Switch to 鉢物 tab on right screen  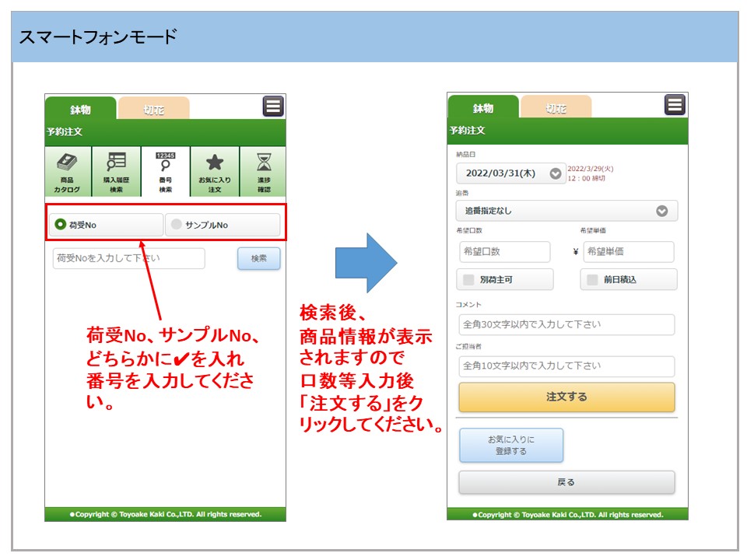coord(482,108)
